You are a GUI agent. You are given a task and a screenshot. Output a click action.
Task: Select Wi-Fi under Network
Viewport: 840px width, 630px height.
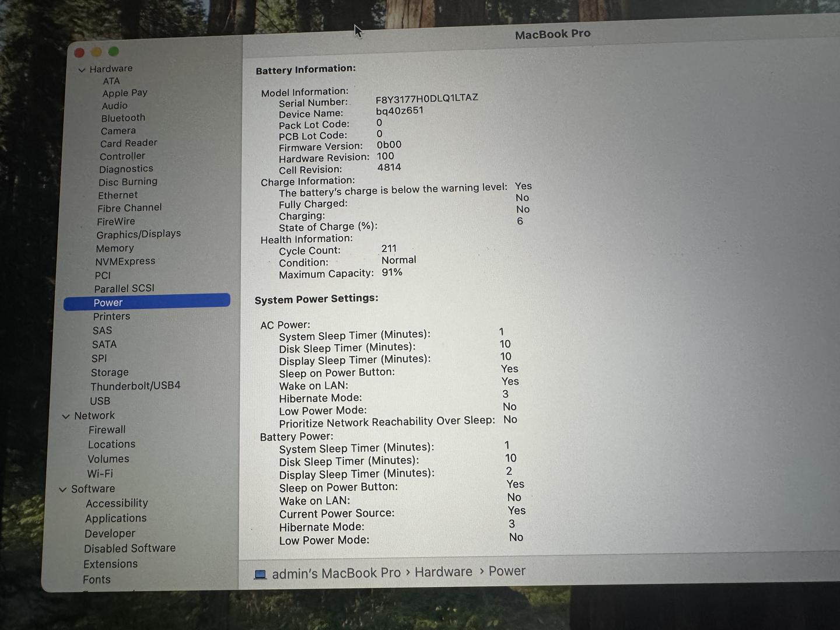pyautogui.click(x=100, y=474)
